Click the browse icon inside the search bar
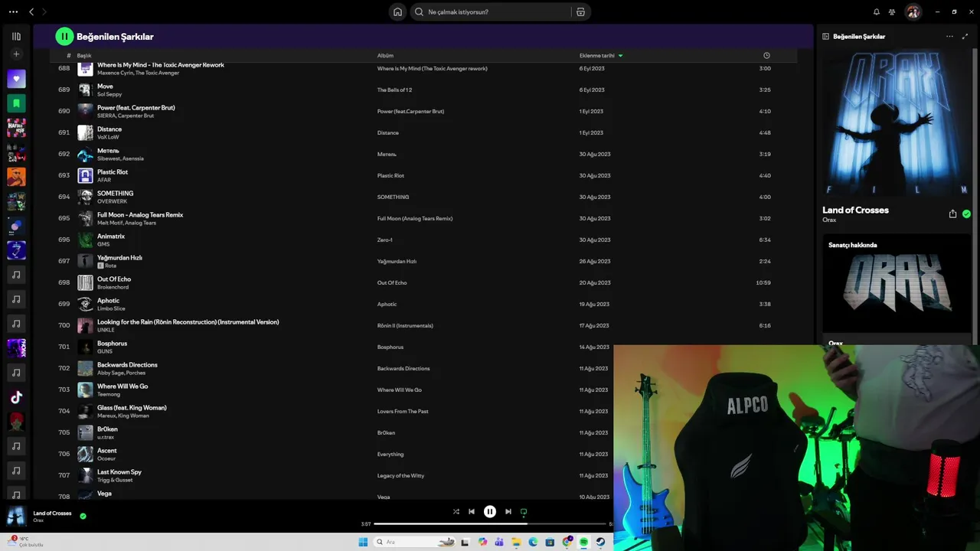 (580, 11)
